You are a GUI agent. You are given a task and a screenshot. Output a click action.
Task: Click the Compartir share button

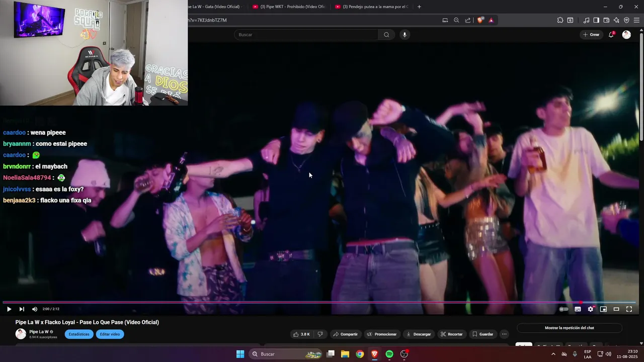(x=345, y=334)
